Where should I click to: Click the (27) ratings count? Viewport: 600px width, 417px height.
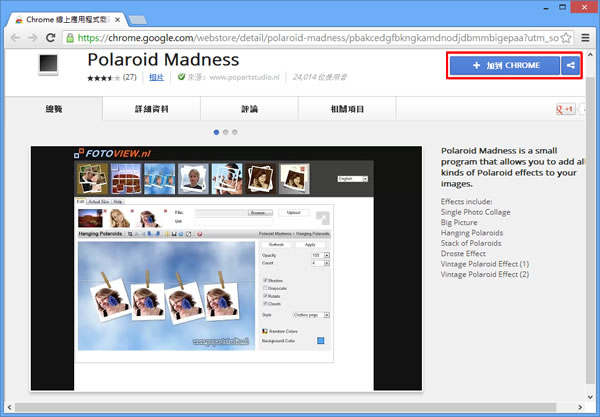pos(129,77)
